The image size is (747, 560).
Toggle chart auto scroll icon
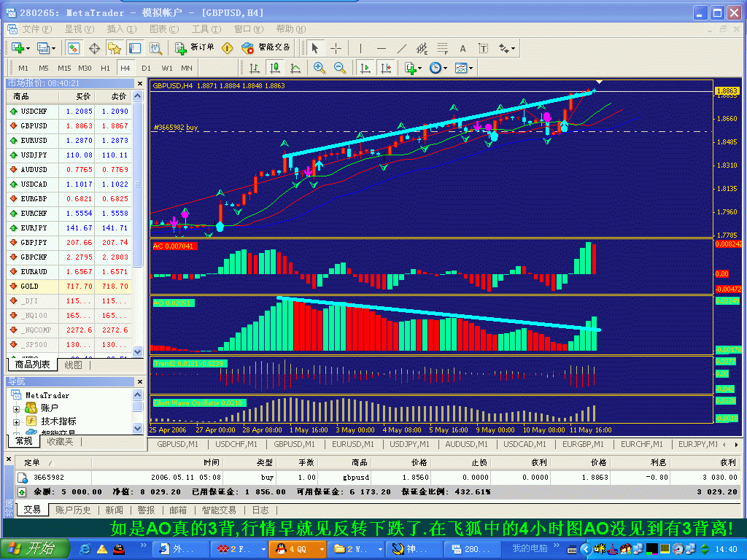(x=365, y=68)
